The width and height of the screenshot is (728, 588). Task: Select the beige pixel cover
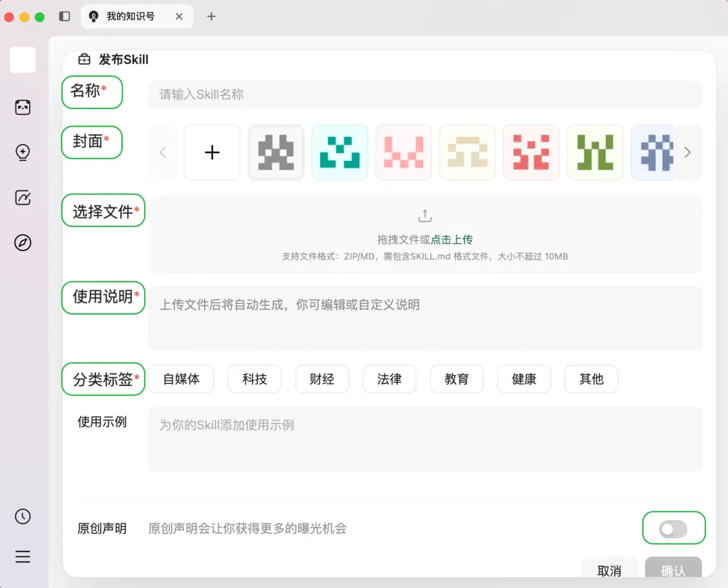[468, 152]
